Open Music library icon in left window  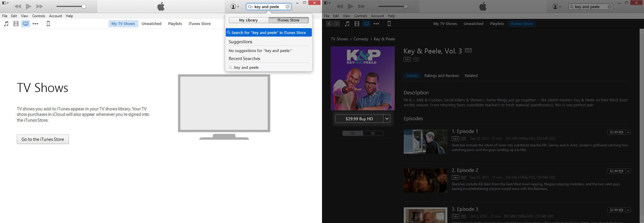tap(6, 24)
